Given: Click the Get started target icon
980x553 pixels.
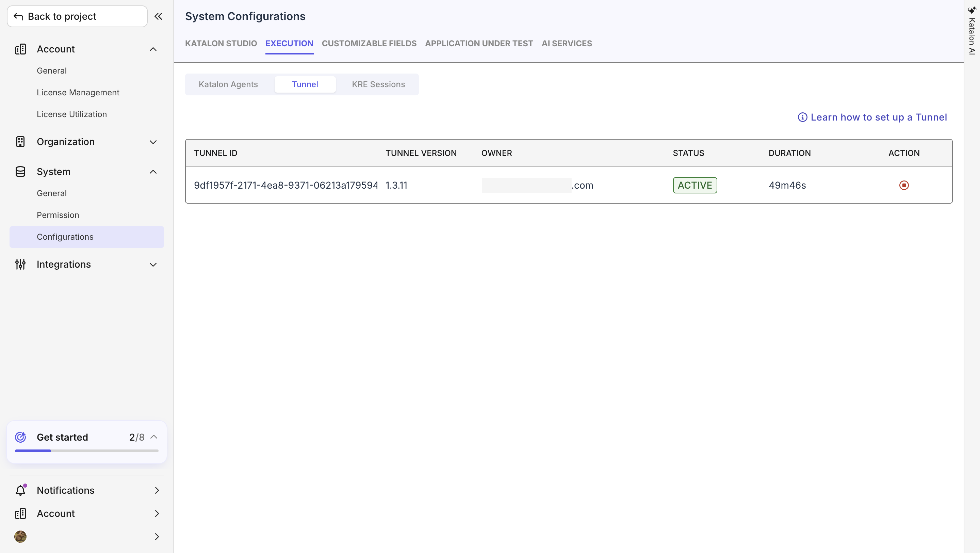Looking at the screenshot, I should pos(20,437).
